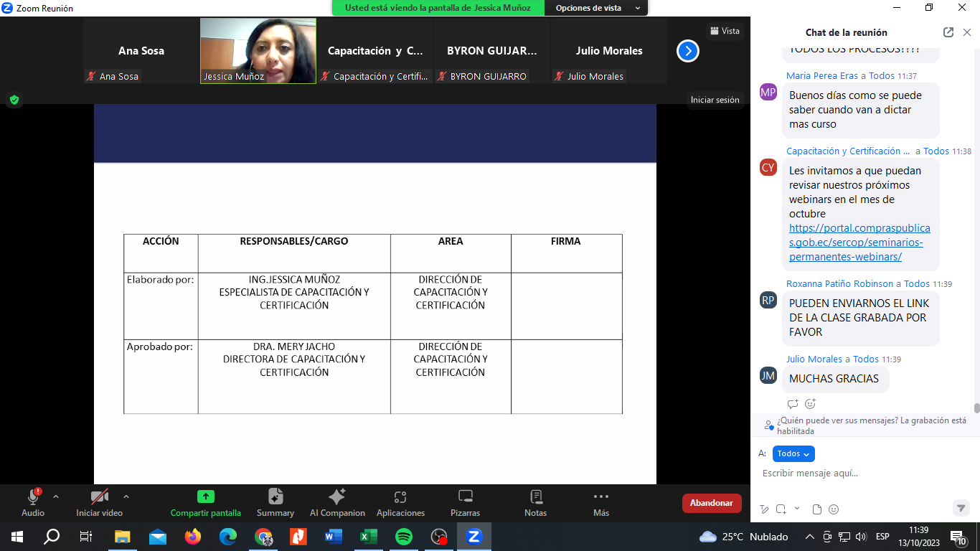
Task: Click the green encryption shield icon
Action: 14,100
